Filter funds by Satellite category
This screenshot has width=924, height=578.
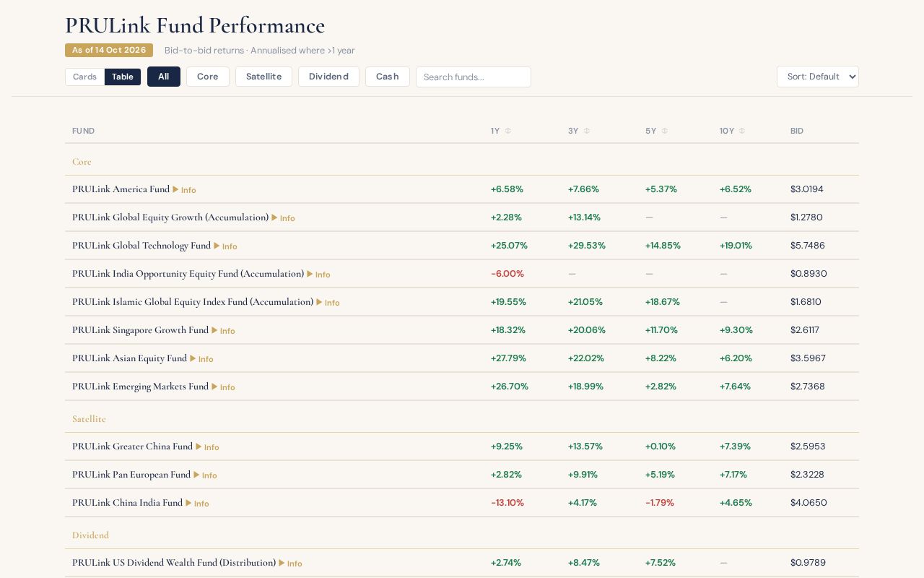[263, 77]
